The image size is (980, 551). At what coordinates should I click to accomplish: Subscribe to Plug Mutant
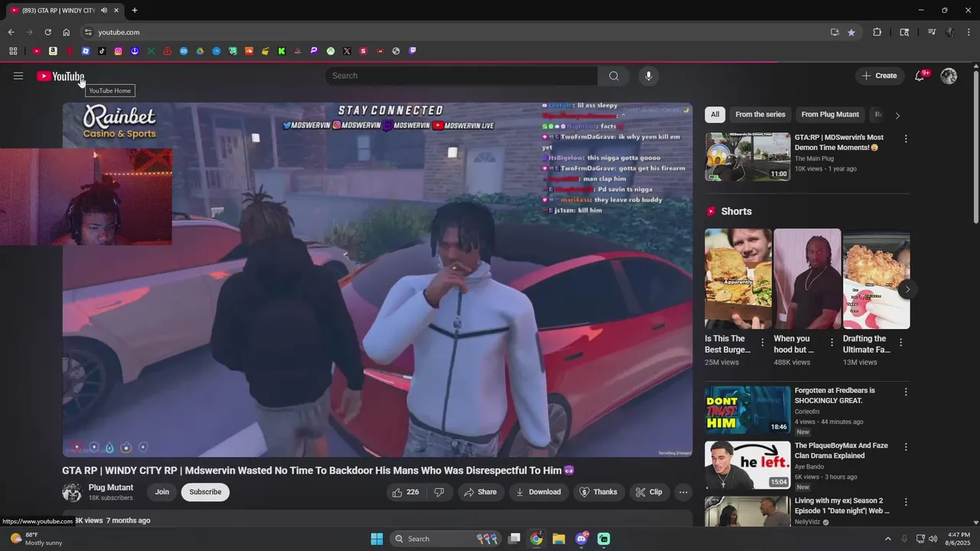(205, 492)
